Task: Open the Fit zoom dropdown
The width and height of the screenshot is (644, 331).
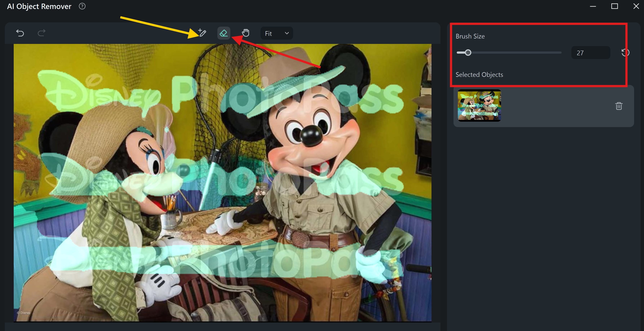Action: (276, 33)
